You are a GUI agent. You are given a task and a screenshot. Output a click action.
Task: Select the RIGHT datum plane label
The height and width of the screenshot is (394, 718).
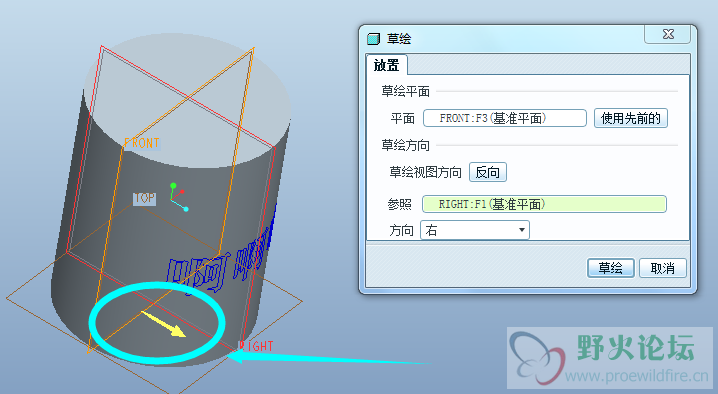pos(256,346)
